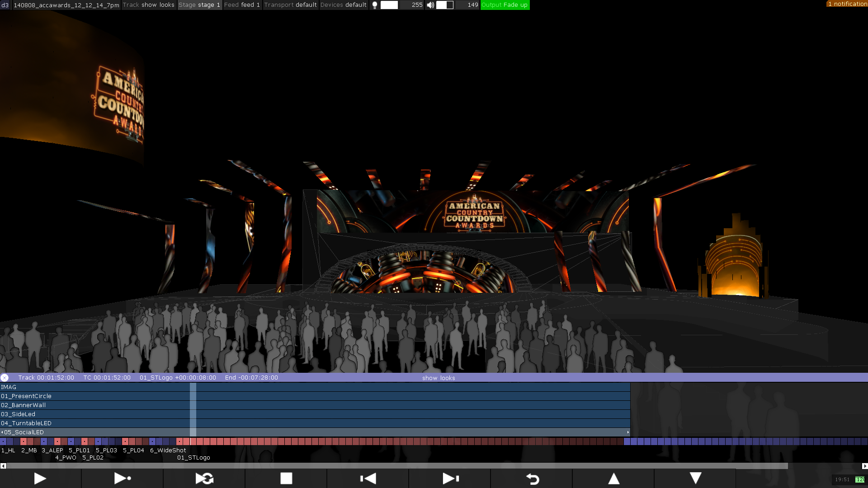Adjust the master brightness slider
The width and height of the screenshot is (868, 488).
[389, 5]
